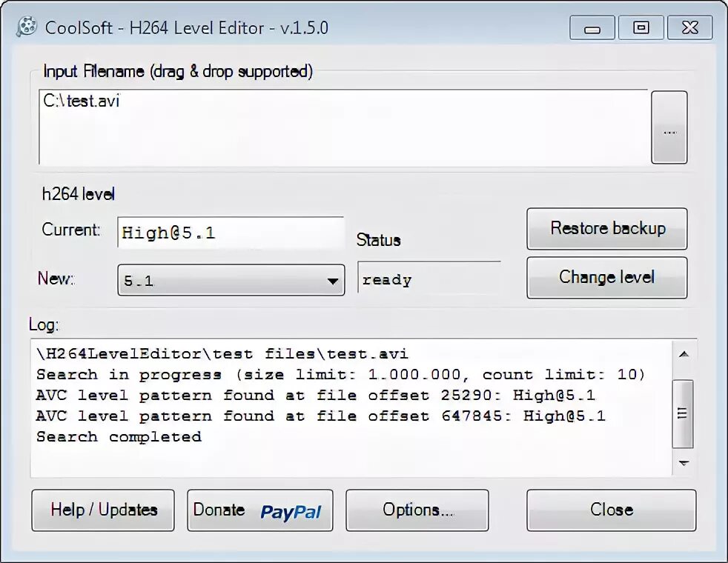Image resolution: width=728 pixels, height=563 pixels.
Task: Click the log scrollbar down arrow
Action: (x=684, y=462)
